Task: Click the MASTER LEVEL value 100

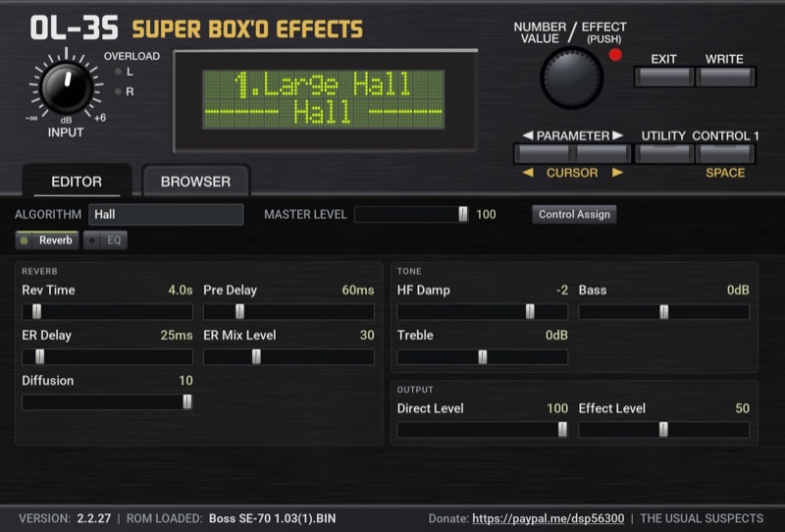Action: point(486,214)
